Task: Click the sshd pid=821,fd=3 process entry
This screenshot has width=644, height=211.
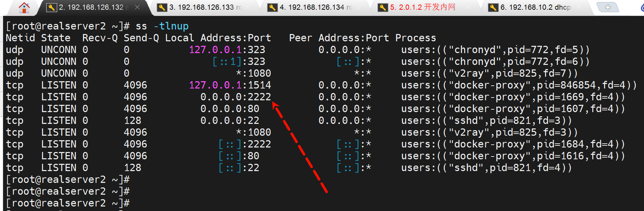Action: click(x=486, y=120)
